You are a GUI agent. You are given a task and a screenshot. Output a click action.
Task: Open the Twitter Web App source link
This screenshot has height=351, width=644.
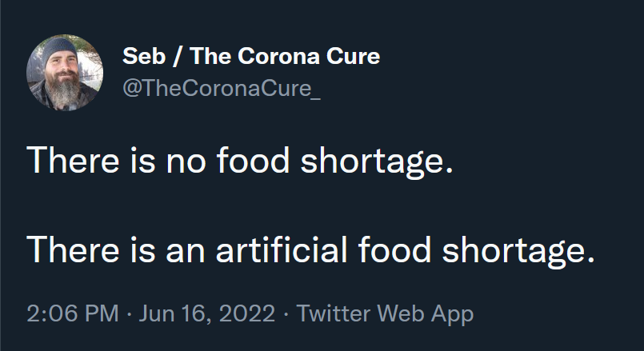point(385,314)
